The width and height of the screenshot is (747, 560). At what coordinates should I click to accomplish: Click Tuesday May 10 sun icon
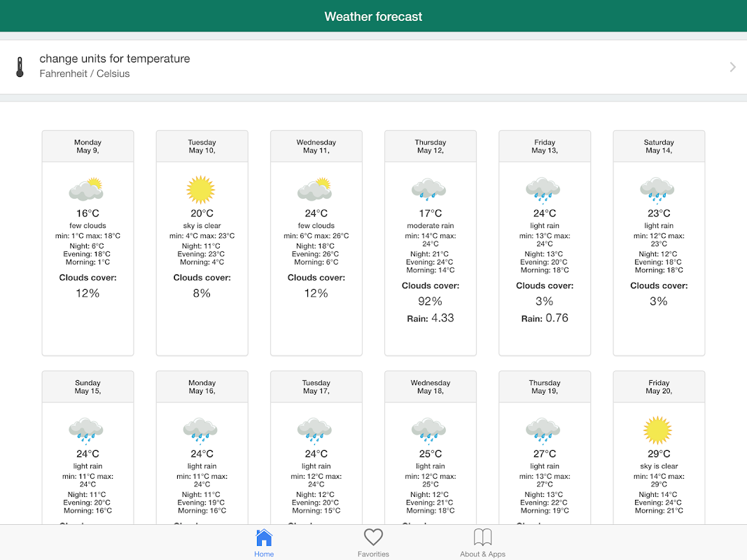pos(200,190)
